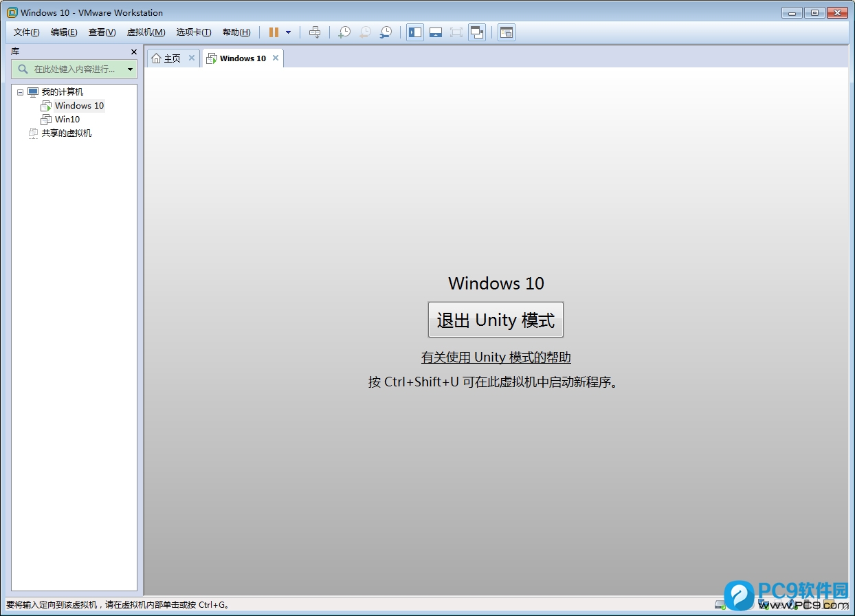Open the 有关使用 Unity 模式的帮助 link
Screen dimensions: 855x616
496,357
